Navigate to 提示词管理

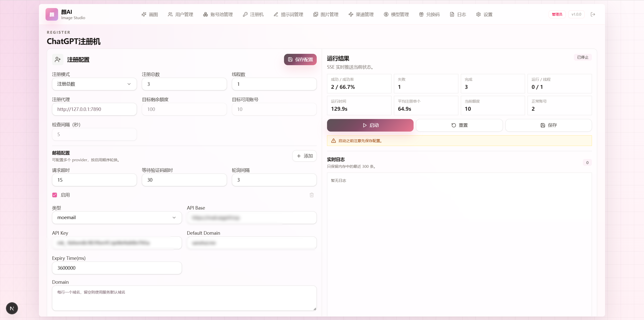pos(289,14)
